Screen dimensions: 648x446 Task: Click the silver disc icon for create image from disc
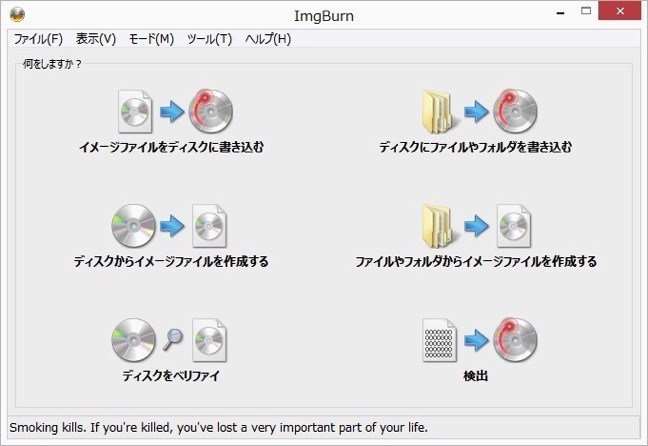[132, 225]
